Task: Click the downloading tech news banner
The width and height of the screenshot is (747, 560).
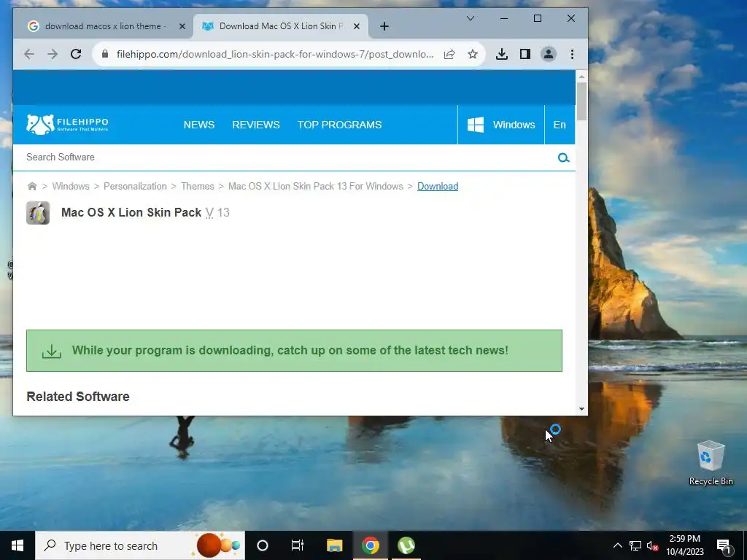Action: 294,351
